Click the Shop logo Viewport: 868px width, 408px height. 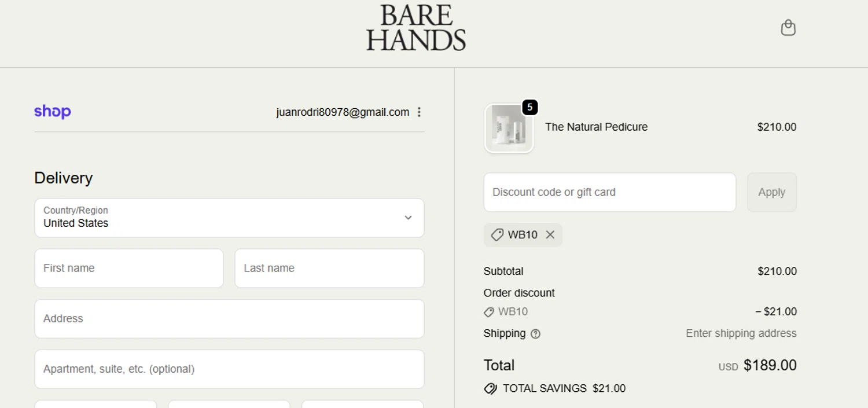pos(53,112)
